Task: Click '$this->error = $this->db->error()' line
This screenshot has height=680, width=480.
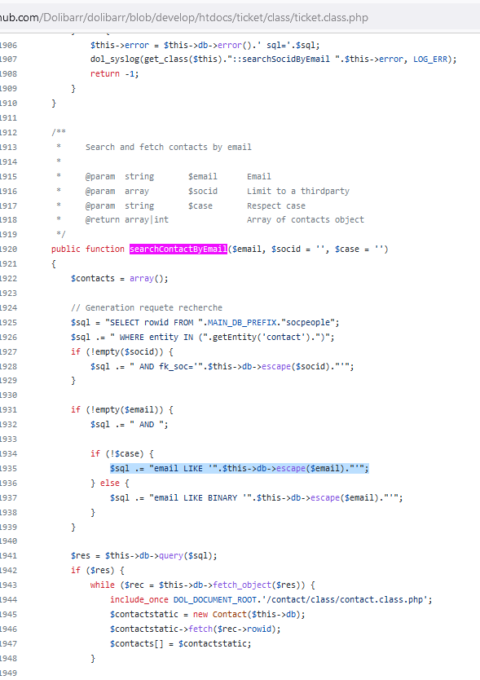Action: (x=205, y=45)
